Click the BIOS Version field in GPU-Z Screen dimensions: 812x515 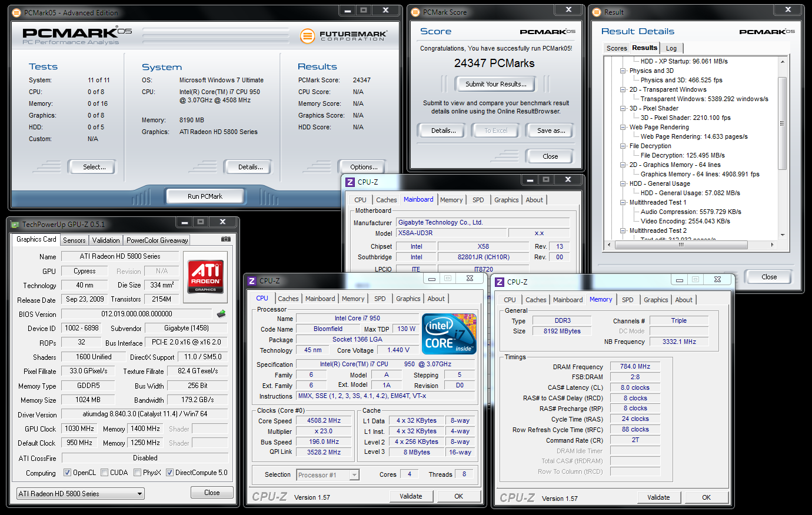pyautogui.click(x=137, y=314)
